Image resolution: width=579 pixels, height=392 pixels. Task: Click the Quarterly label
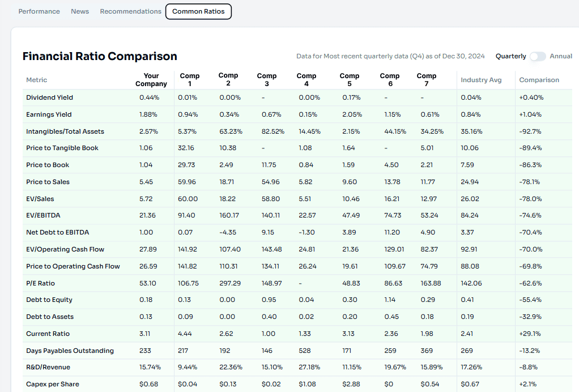(510, 56)
